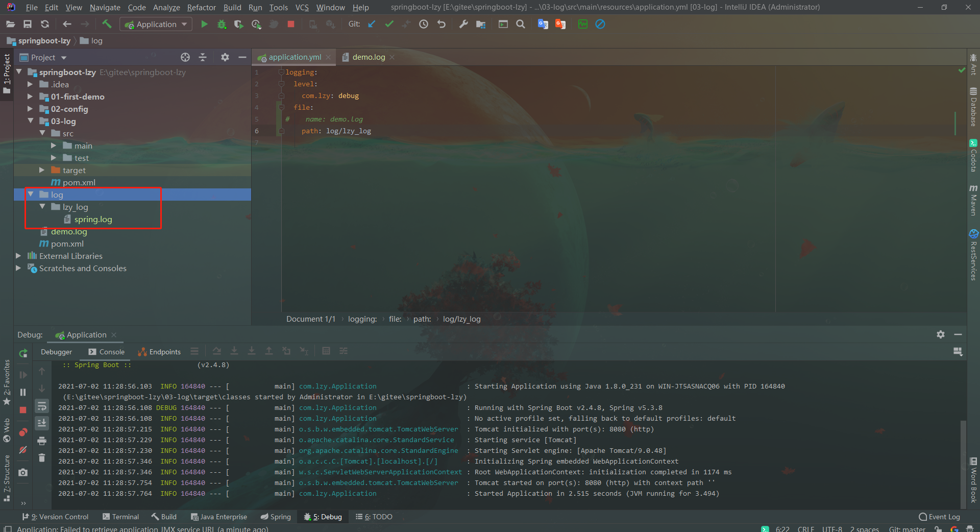Viewport: 980px width, 532px height.
Task: View breakpoints red circles icon
Action: tap(23, 432)
